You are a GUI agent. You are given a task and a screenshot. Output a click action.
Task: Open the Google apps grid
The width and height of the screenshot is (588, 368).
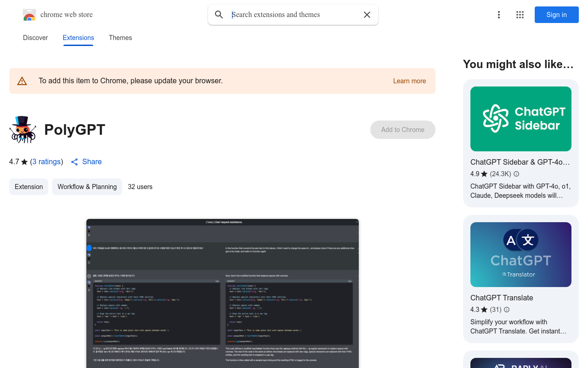pyautogui.click(x=520, y=15)
